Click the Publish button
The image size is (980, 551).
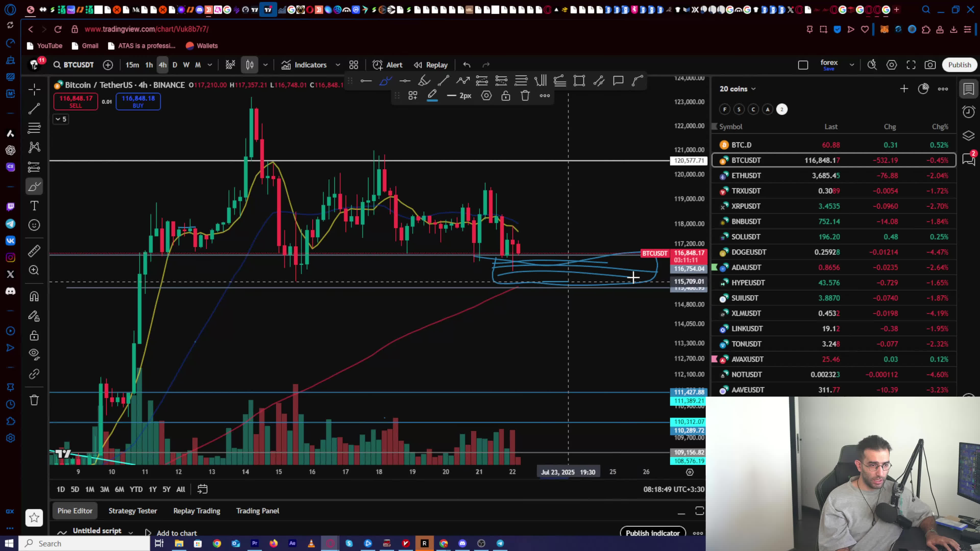click(x=959, y=65)
